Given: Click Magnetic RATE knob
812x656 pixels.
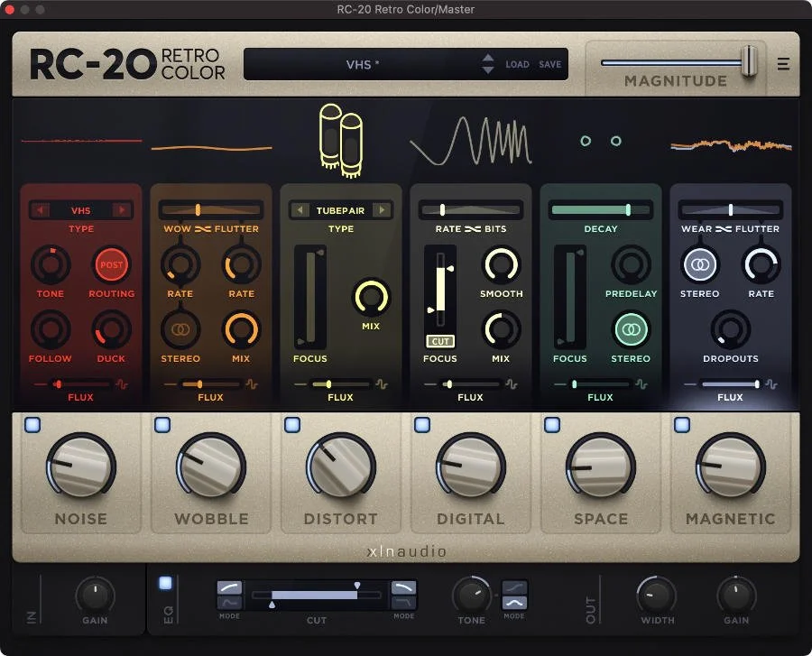Looking at the screenshot, I should click(x=761, y=264).
